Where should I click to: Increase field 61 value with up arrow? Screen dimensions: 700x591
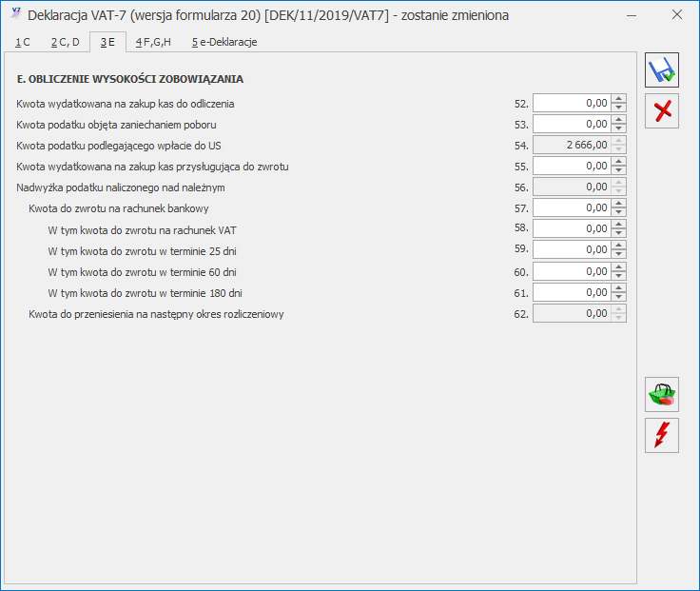coord(619,286)
